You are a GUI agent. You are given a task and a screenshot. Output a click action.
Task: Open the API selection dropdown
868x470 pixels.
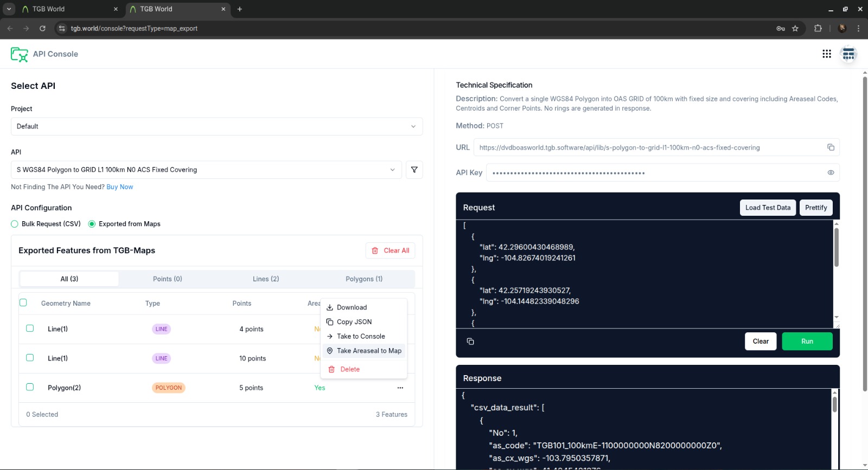pos(206,170)
